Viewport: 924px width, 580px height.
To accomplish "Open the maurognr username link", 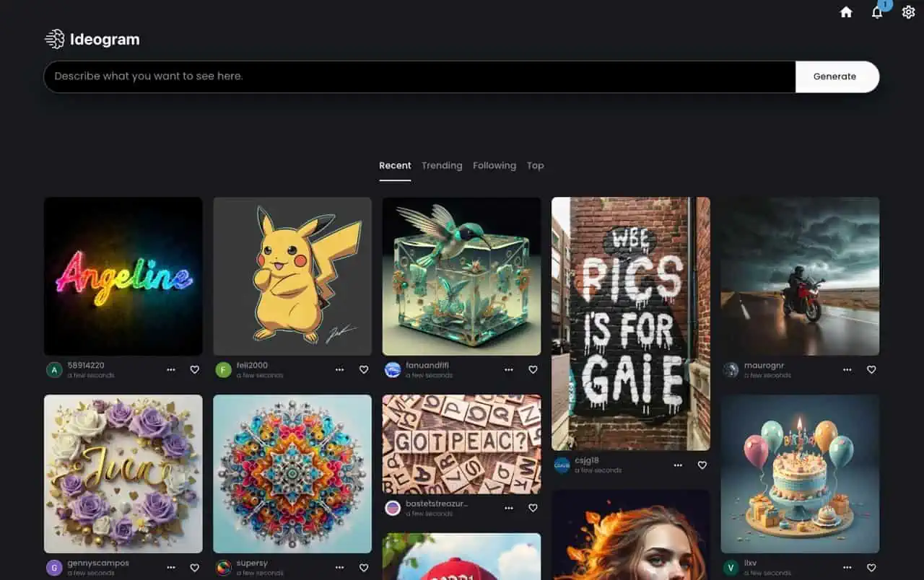I will pyautogui.click(x=764, y=366).
